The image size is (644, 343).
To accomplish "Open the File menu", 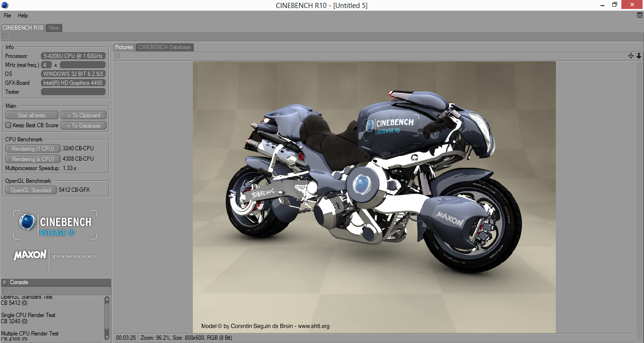I will 7,16.
